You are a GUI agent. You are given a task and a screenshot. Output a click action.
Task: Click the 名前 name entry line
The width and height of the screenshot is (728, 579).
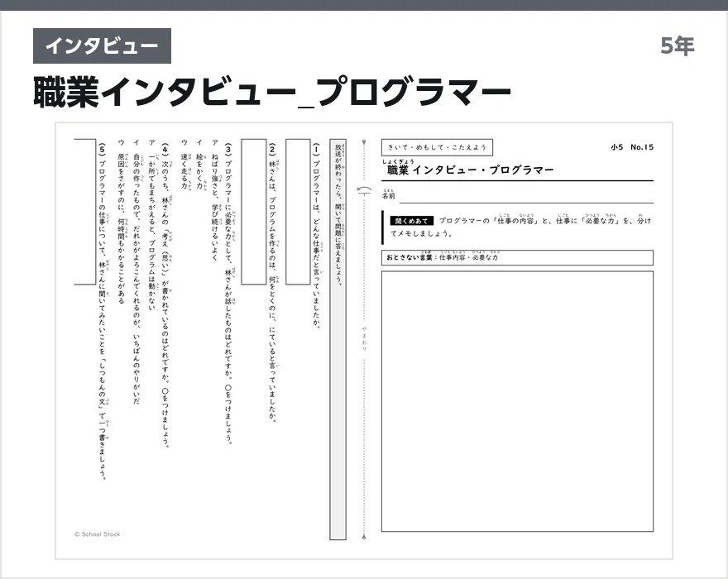(x=526, y=197)
